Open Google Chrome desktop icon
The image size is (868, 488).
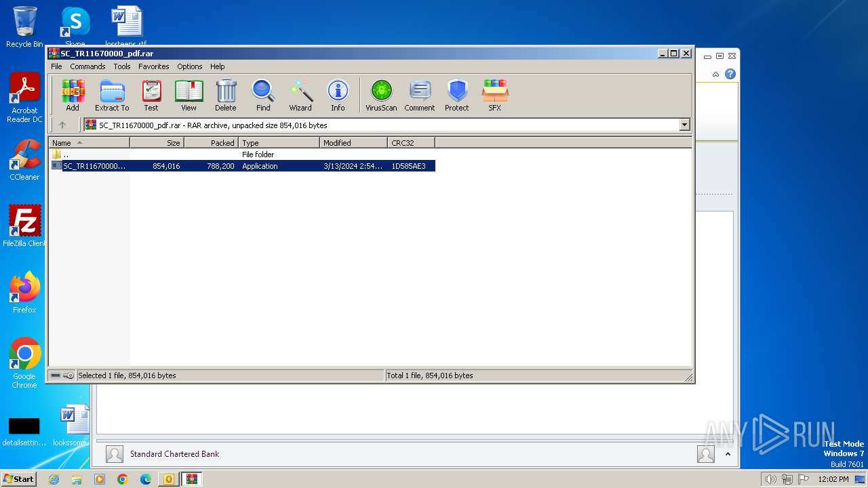[24, 363]
